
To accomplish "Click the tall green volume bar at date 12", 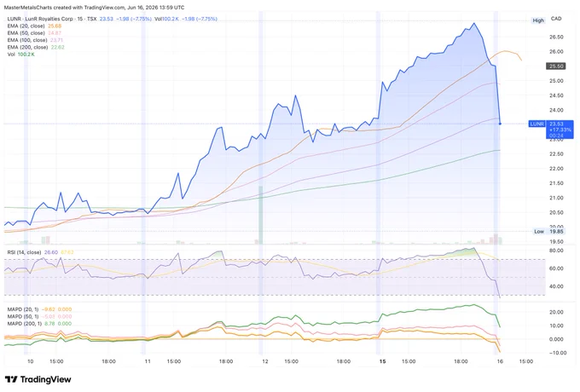I will pyautogui.click(x=261, y=215).
